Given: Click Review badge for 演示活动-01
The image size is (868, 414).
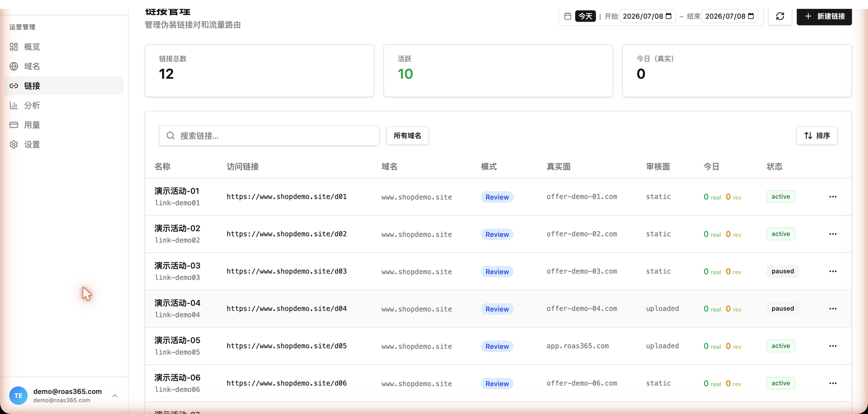Looking at the screenshot, I should 497,197.
